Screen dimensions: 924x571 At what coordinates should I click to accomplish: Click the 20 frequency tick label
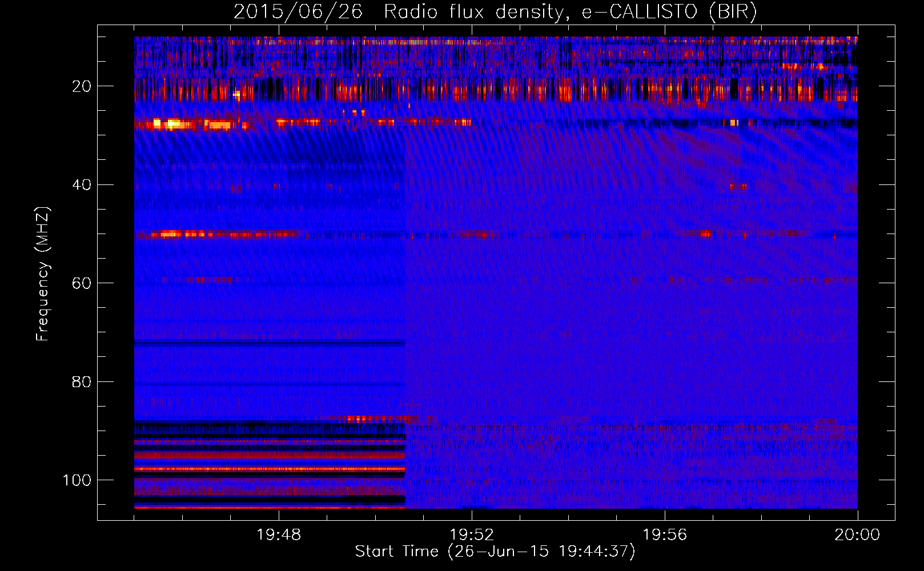pos(82,86)
